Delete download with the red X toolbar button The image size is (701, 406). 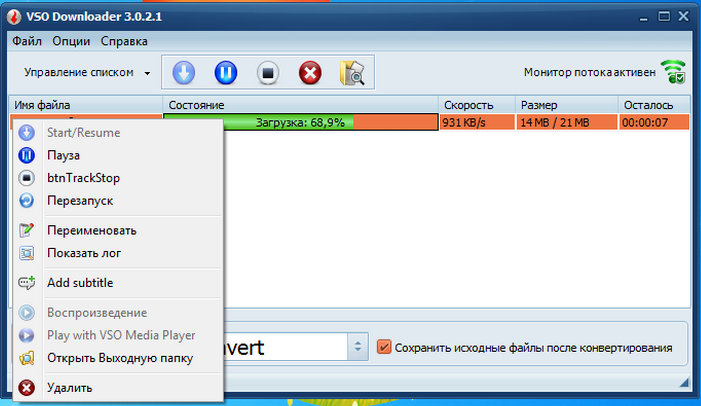click(x=310, y=73)
